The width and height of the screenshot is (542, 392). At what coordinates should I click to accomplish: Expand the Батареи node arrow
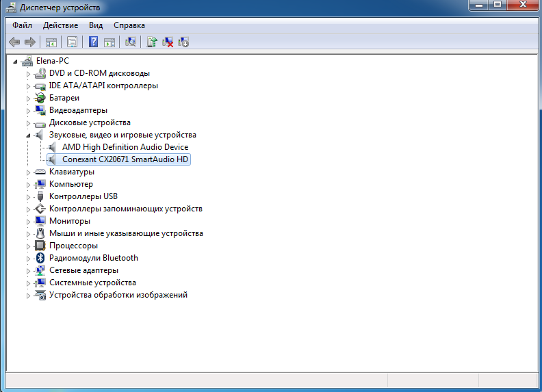pyautogui.click(x=28, y=99)
